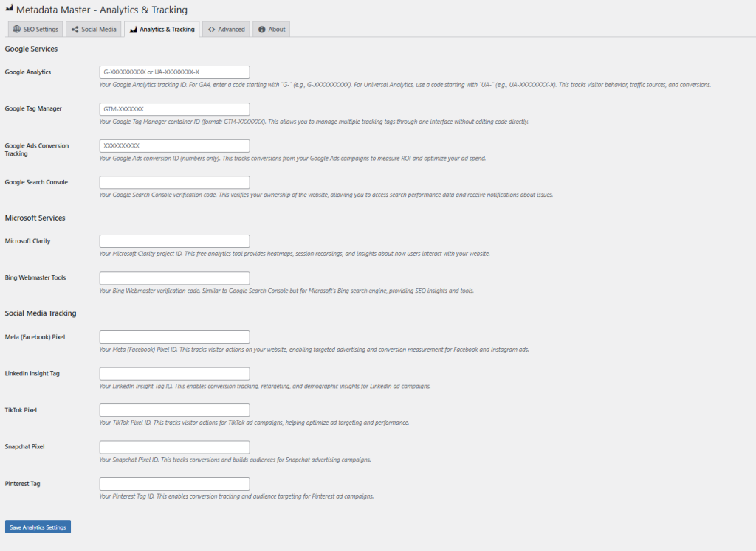
Task: Click the Microsoft Services section heading
Action: pyautogui.click(x=35, y=218)
